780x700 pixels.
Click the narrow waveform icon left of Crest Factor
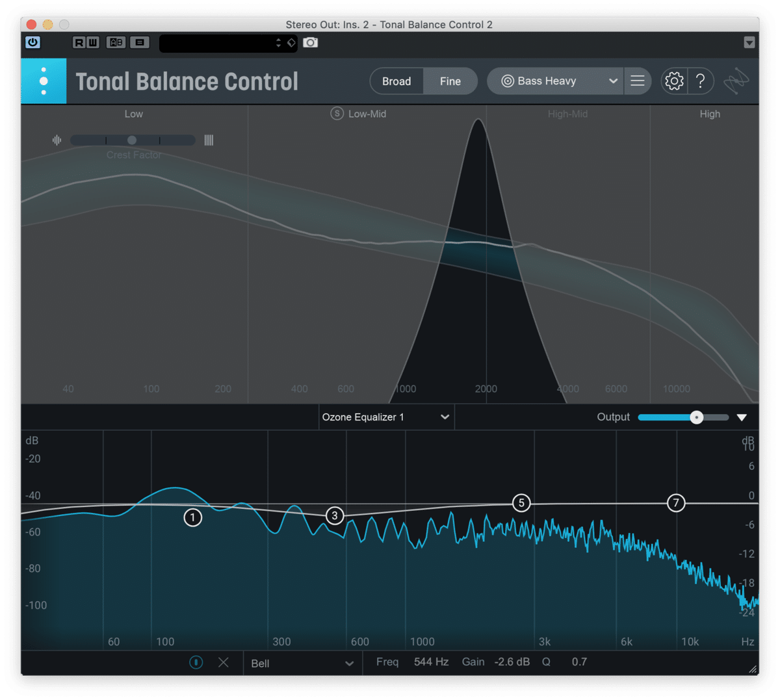[57, 140]
